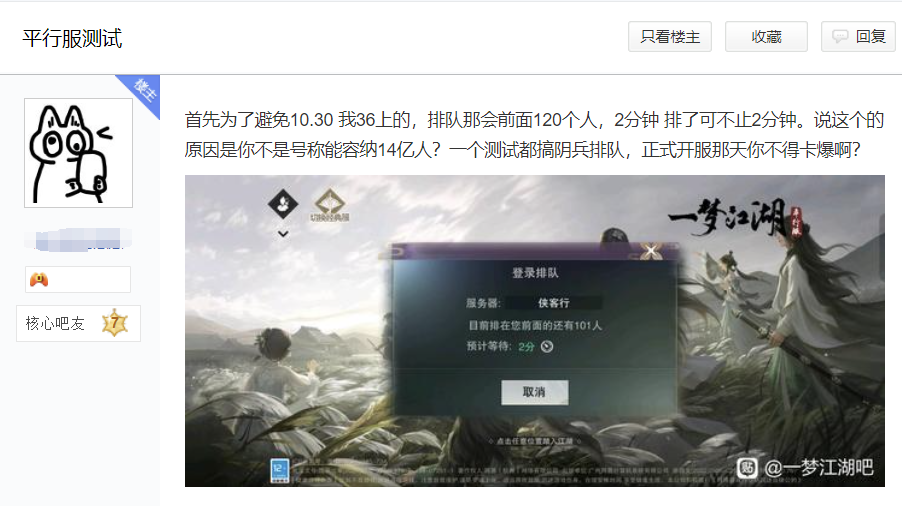The height and width of the screenshot is (506, 902).
Task: Open the 回复 reply button
Action: coord(858,37)
